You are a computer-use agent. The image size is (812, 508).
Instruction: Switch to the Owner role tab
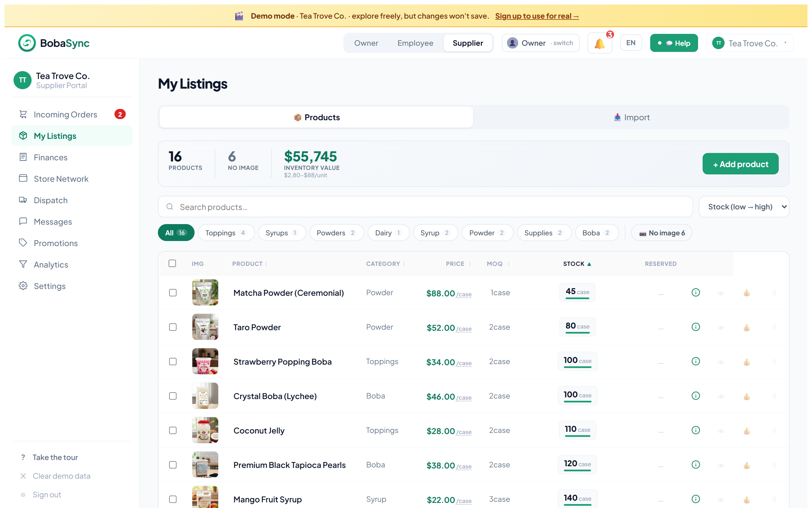tap(366, 43)
